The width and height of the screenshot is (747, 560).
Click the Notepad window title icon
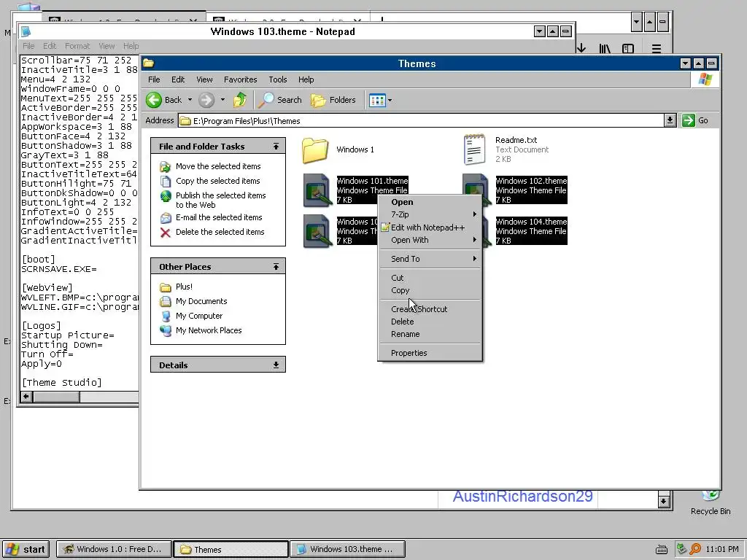click(26, 32)
